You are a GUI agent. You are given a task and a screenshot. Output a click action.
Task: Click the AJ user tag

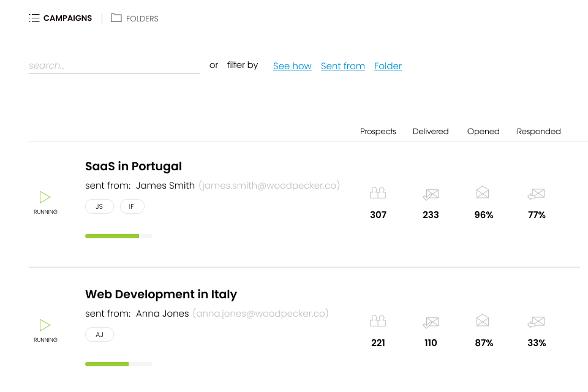99,335
